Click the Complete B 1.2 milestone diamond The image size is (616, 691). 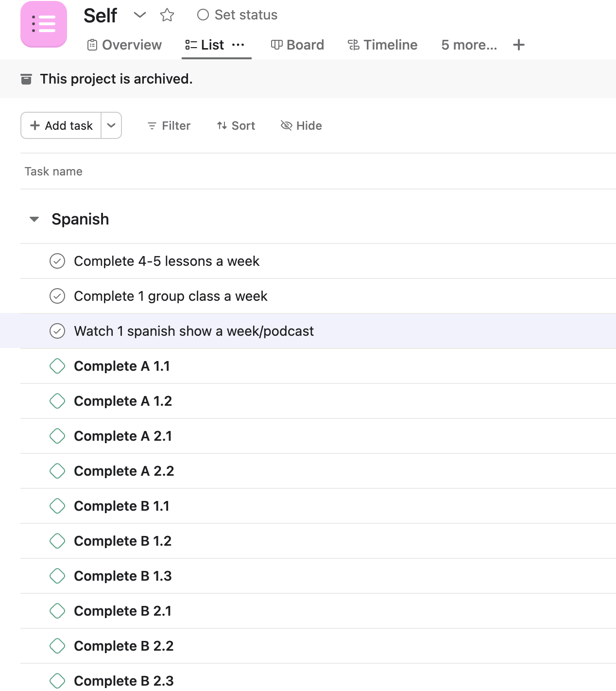click(57, 541)
